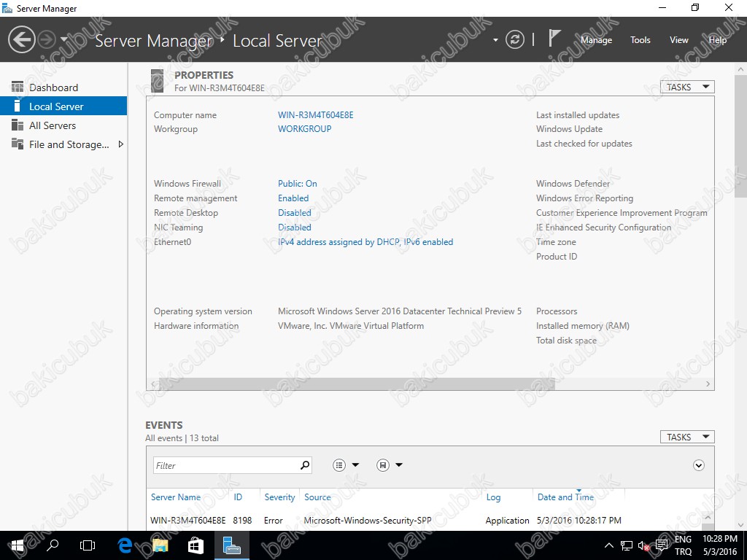Click the muted volume tray icon
The width and height of the screenshot is (747, 560).
coord(643,545)
